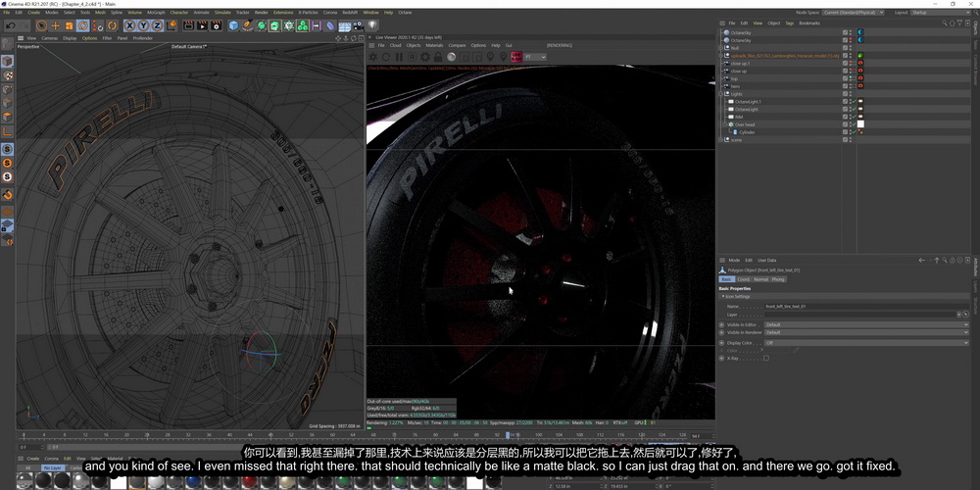Filter material manager by No Layer

(x=52, y=467)
